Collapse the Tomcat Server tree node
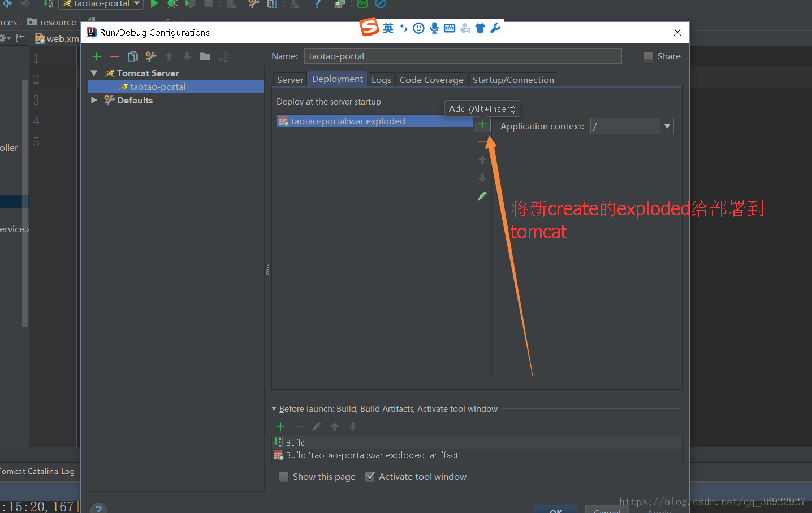Viewport: 812px width, 513px height. click(x=94, y=73)
